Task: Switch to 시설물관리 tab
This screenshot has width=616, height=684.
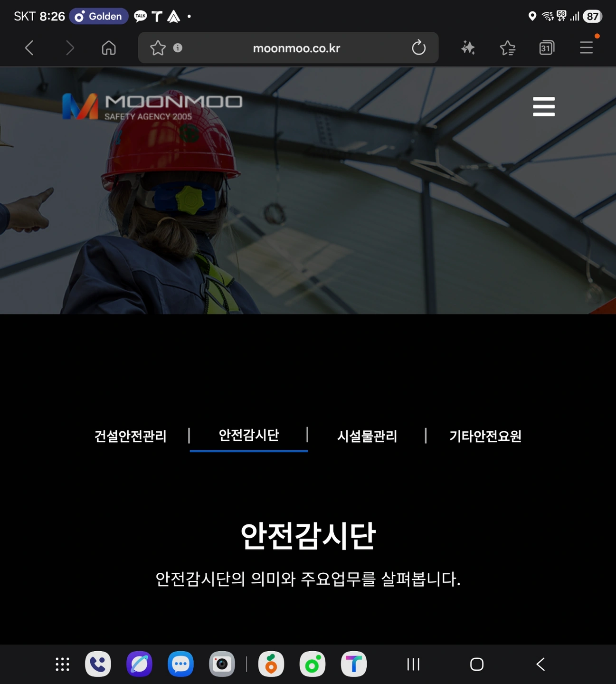Action: [x=367, y=436]
